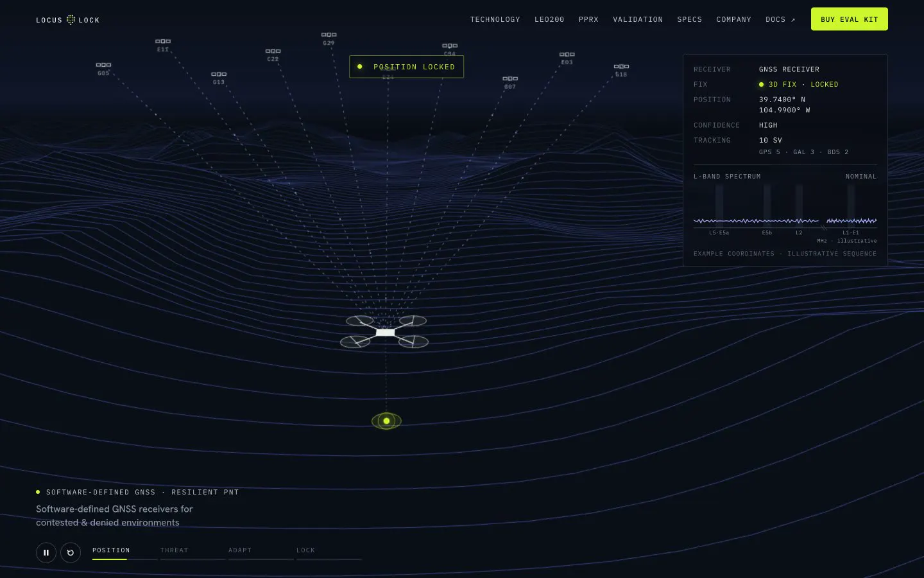Open the Validation nav item
The image size is (924, 578).
click(x=638, y=19)
